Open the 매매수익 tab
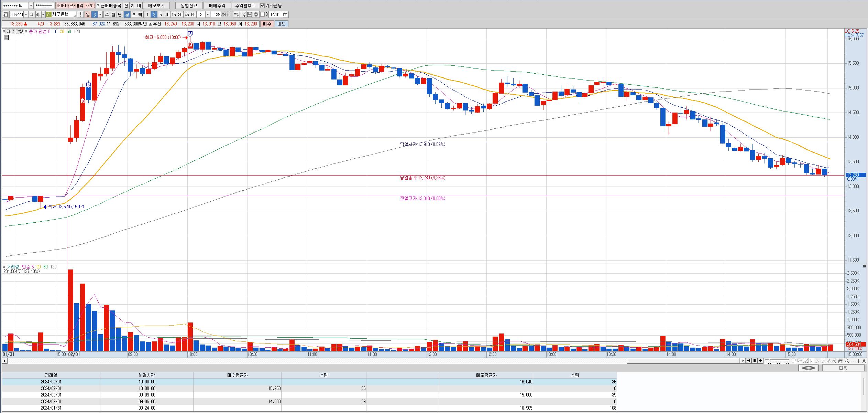 click(x=217, y=6)
